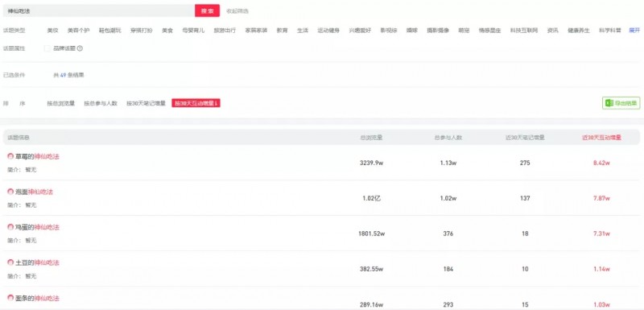The width and height of the screenshot is (644, 310).
Task: Click the search field containing 神仙吃法
Action: point(98,11)
